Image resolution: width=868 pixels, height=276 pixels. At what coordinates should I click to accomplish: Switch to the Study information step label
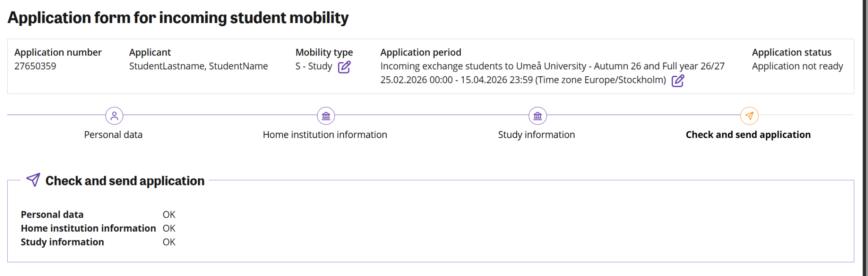(536, 135)
